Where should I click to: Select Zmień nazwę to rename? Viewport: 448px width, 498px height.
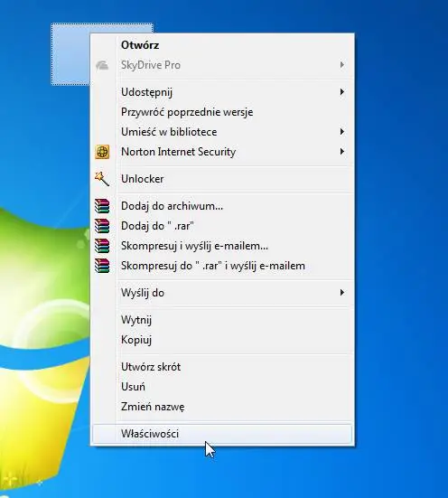[222, 407]
